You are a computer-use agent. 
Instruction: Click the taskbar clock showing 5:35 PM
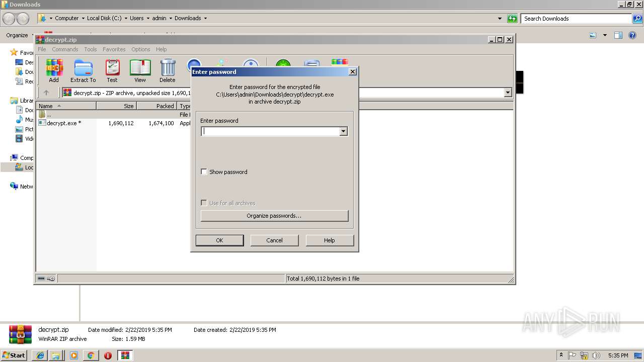618,355
